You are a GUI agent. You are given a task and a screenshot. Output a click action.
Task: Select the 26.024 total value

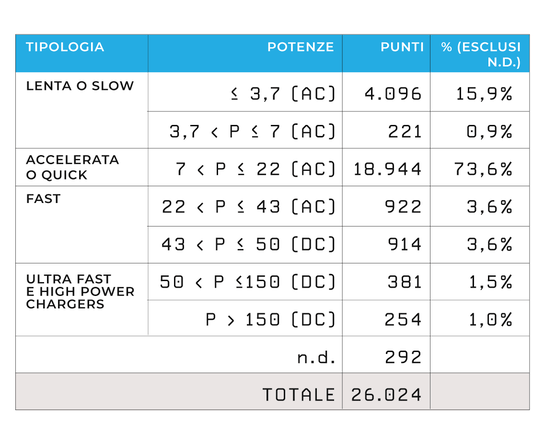click(386, 395)
